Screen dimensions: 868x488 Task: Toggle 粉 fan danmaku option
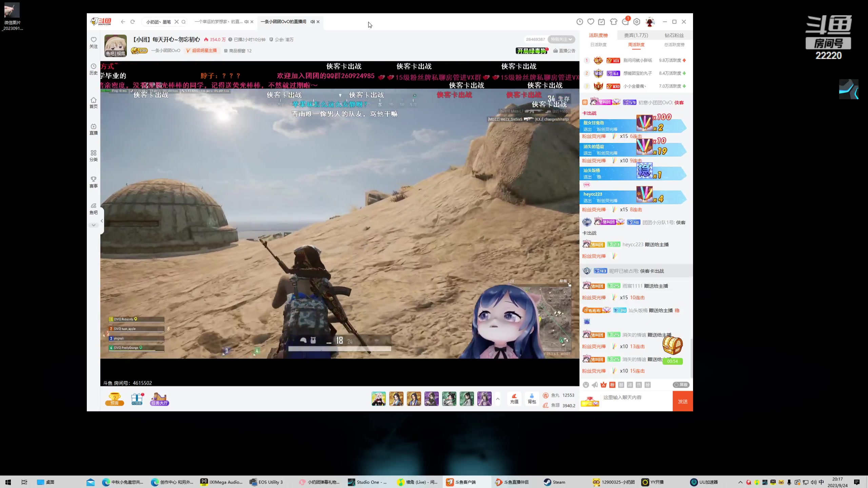(612, 385)
